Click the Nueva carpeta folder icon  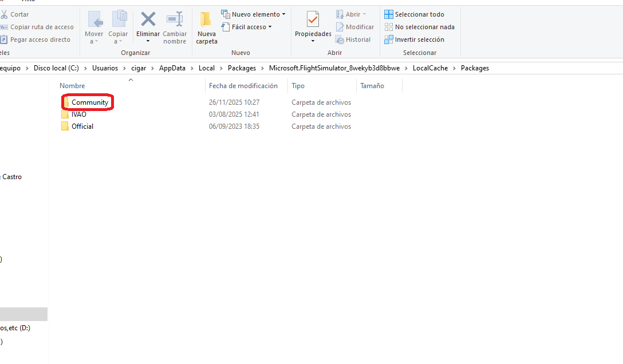pos(206,19)
